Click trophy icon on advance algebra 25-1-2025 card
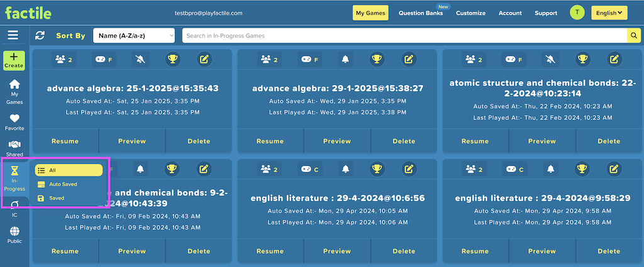644x267 pixels. (x=173, y=60)
